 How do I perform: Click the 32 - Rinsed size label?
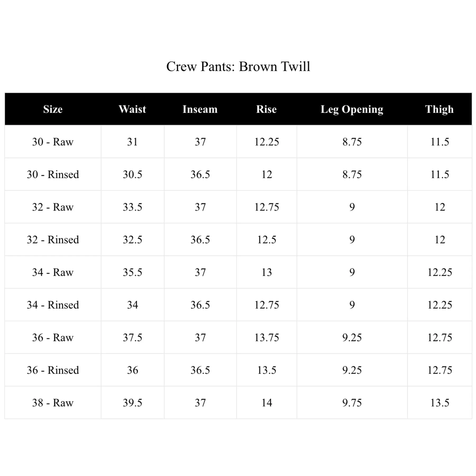click(53, 240)
